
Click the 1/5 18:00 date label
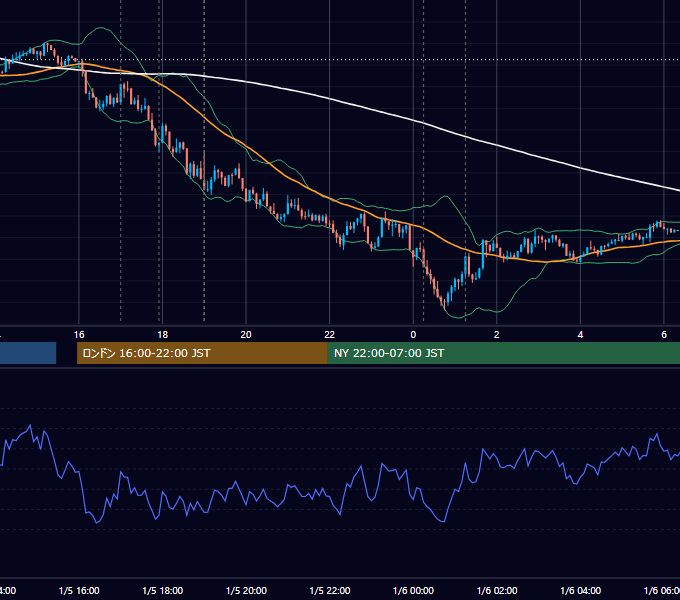tap(163, 590)
